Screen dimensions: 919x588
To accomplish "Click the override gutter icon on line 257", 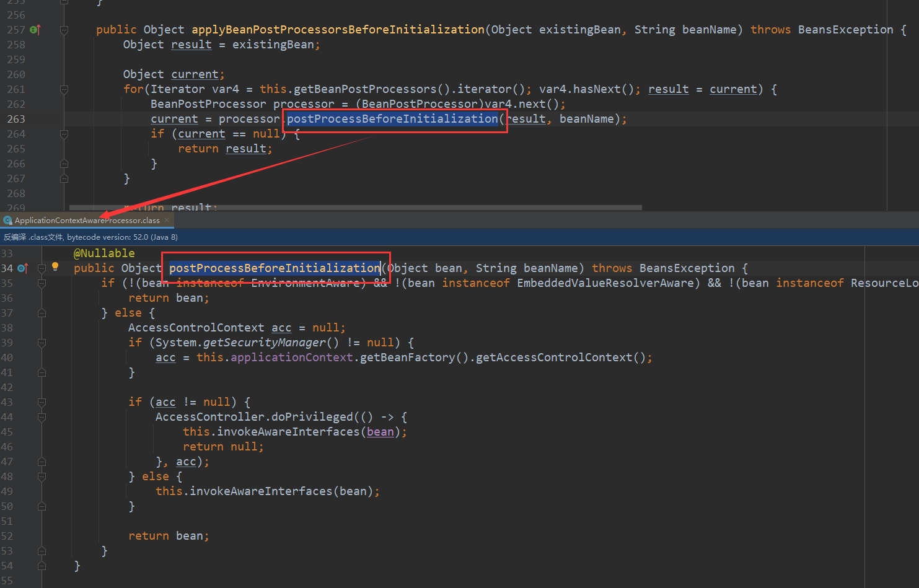I will point(35,29).
